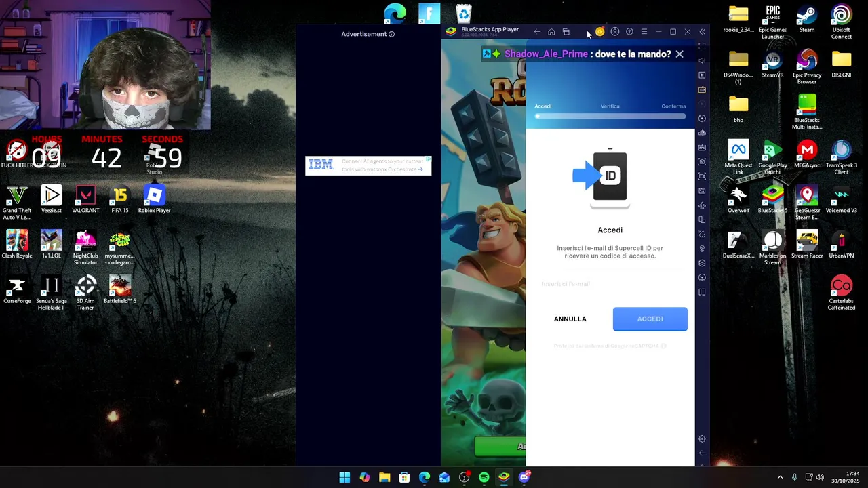Open 3D Aim Trainer desktop shortcut

tap(85, 293)
